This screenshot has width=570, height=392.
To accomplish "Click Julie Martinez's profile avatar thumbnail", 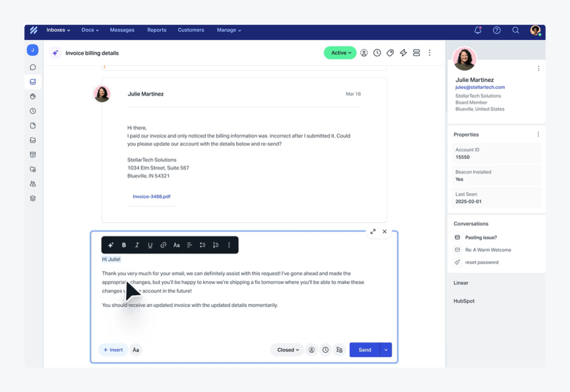I will pyautogui.click(x=102, y=94).
